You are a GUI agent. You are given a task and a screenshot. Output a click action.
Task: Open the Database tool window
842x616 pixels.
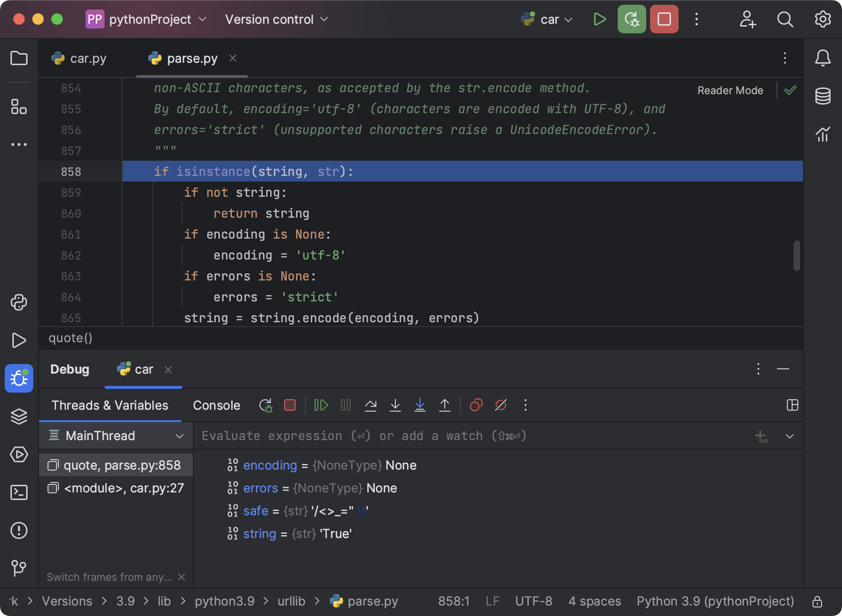tap(823, 96)
